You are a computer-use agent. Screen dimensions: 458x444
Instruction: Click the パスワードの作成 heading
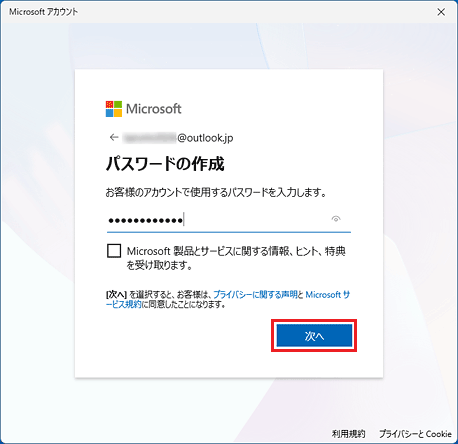tap(165, 164)
